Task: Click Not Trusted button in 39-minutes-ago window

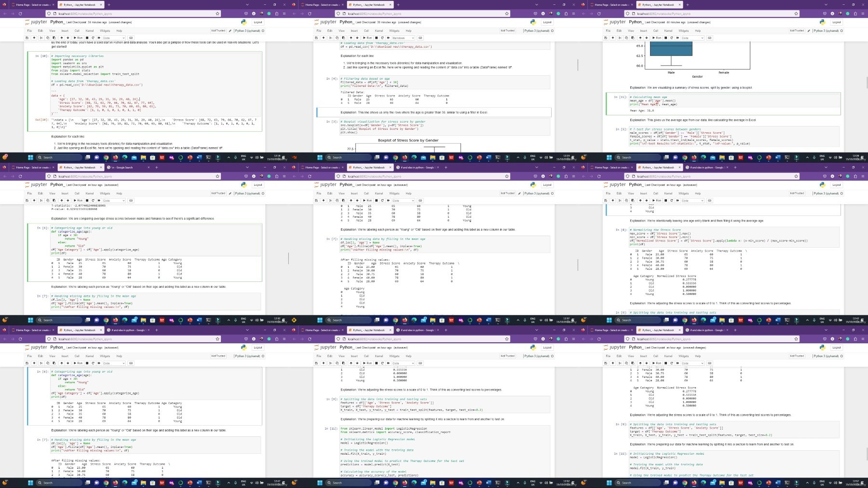Action: (x=507, y=30)
